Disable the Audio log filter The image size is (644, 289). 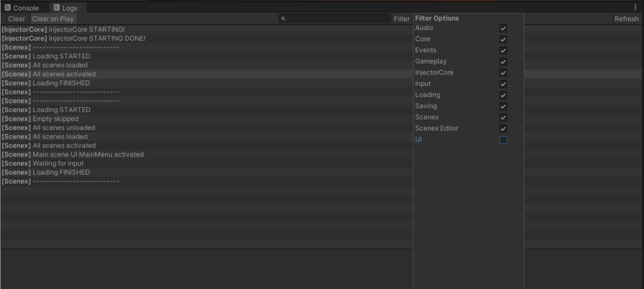pos(503,28)
